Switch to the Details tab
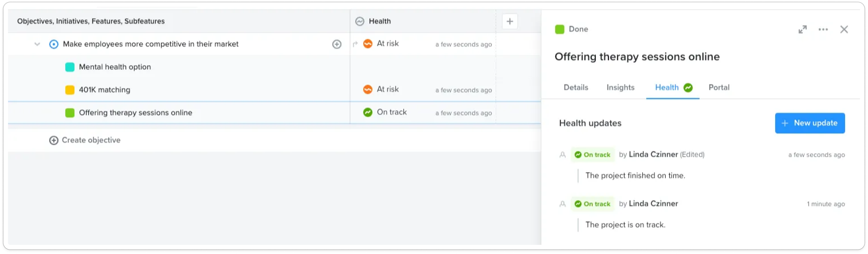Image resolution: width=868 pixels, height=254 pixels. (x=576, y=88)
